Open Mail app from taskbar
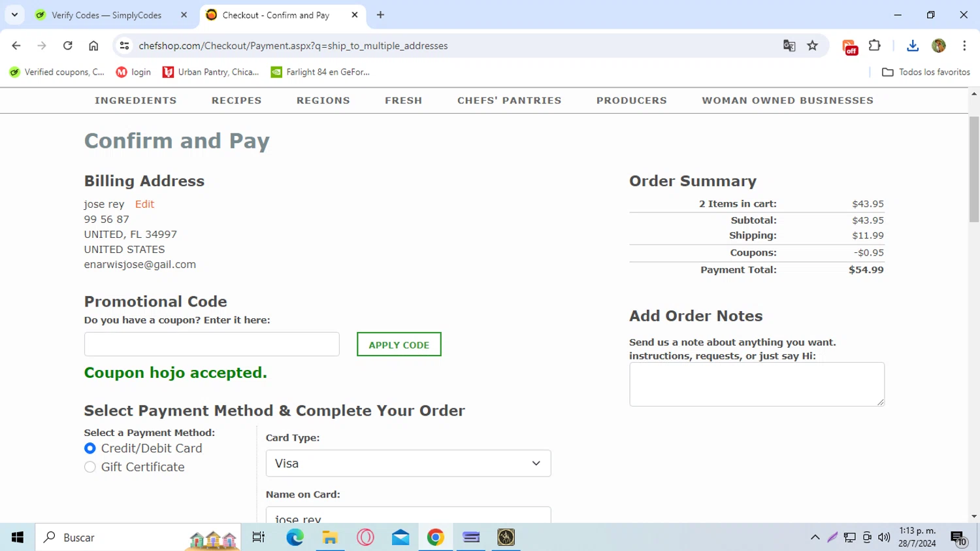The width and height of the screenshot is (980, 551). [x=400, y=537]
